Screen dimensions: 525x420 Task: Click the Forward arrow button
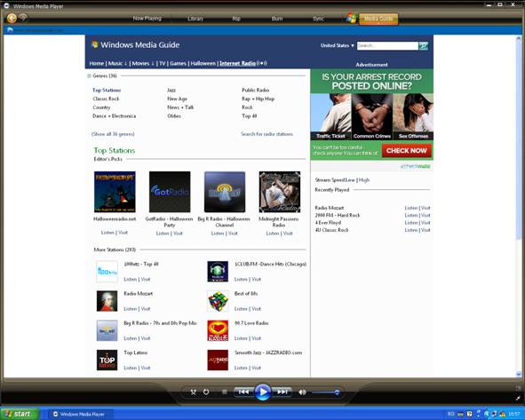tap(23, 17)
